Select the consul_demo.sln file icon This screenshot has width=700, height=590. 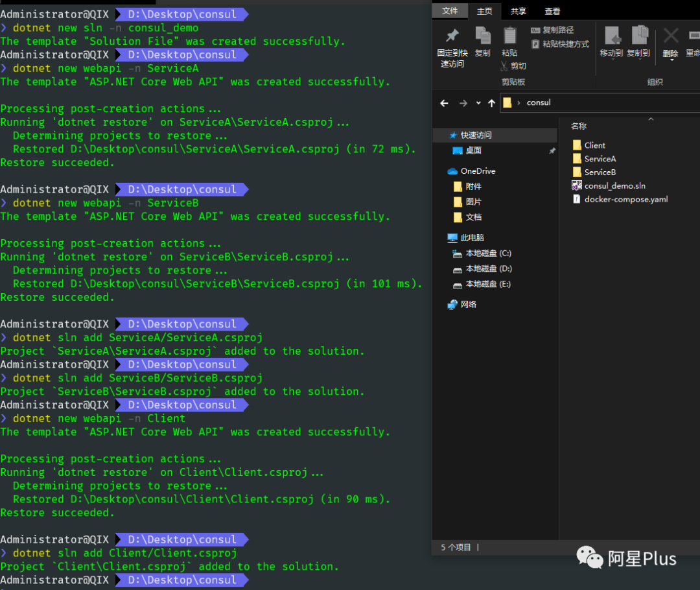[577, 185]
